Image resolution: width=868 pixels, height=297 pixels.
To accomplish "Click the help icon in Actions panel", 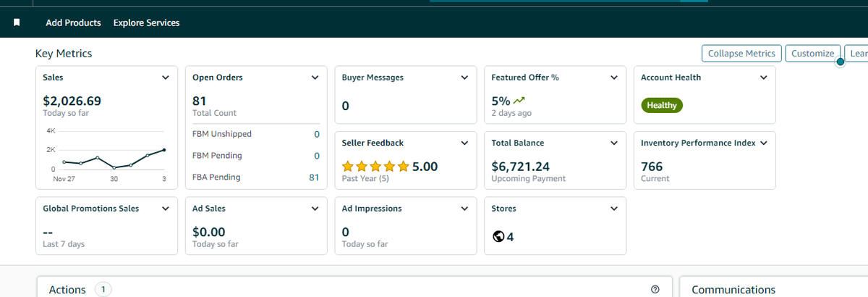I will click(655, 290).
